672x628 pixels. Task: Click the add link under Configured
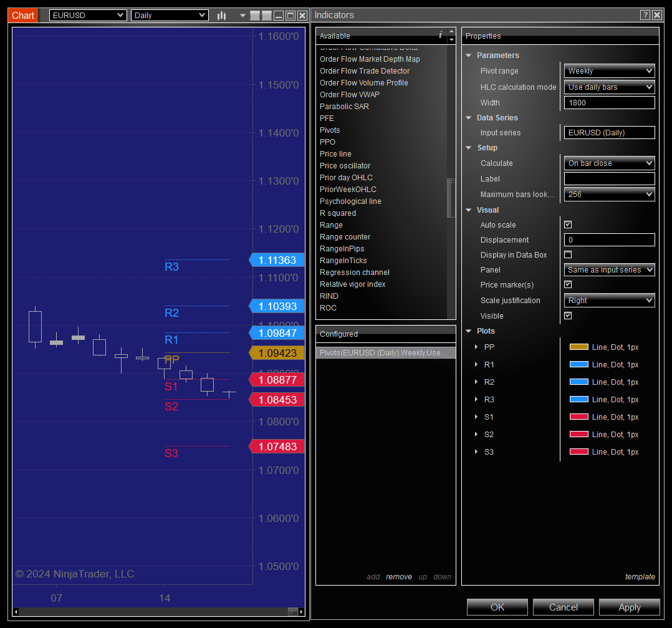coord(373,577)
